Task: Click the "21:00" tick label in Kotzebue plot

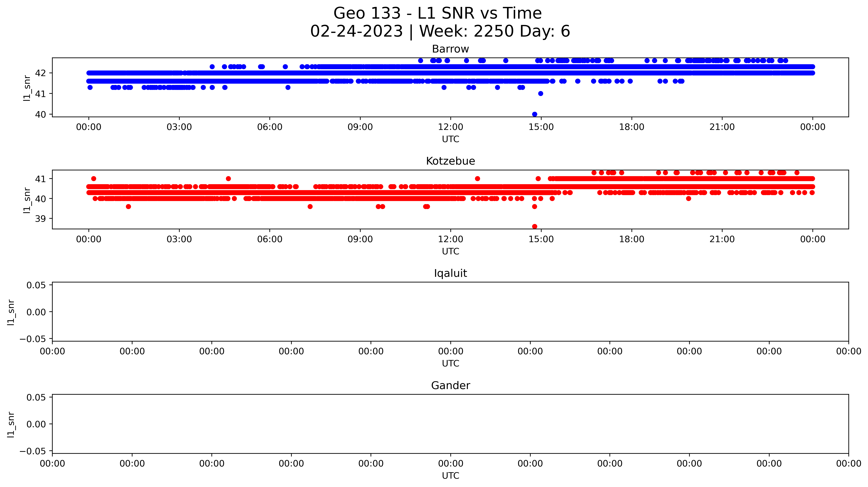Action: 722,240
